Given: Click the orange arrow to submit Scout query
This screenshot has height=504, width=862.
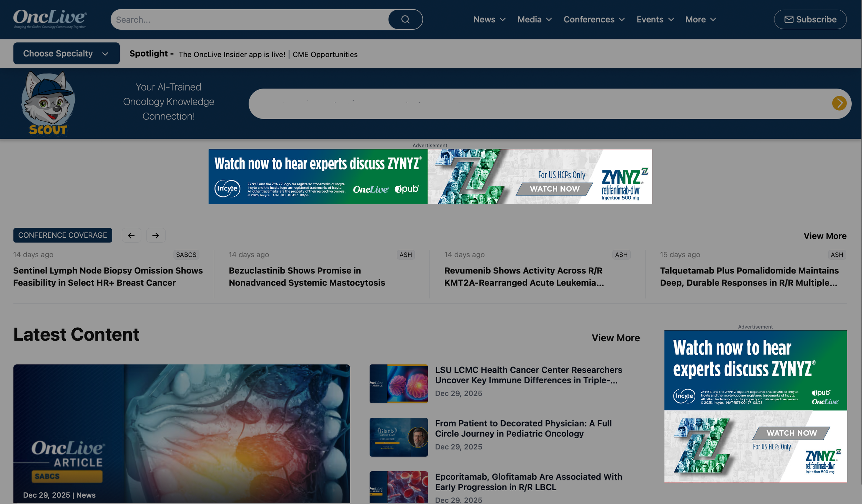Looking at the screenshot, I should tap(839, 104).
